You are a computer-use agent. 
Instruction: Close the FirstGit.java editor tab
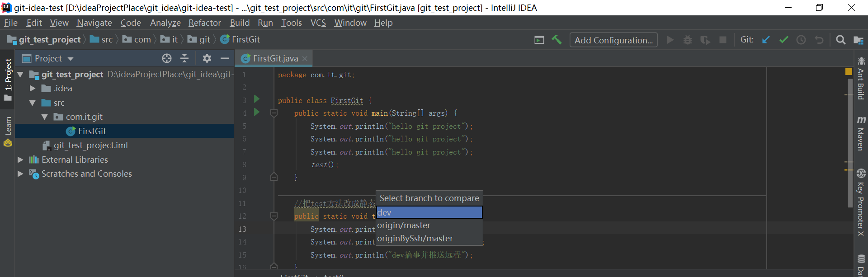pyautogui.click(x=305, y=59)
